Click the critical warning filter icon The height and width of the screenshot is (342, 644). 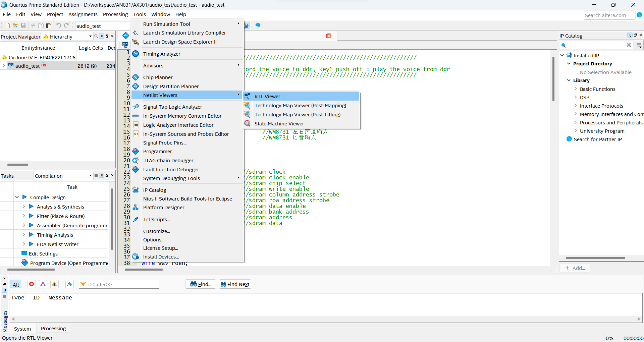click(x=43, y=284)
